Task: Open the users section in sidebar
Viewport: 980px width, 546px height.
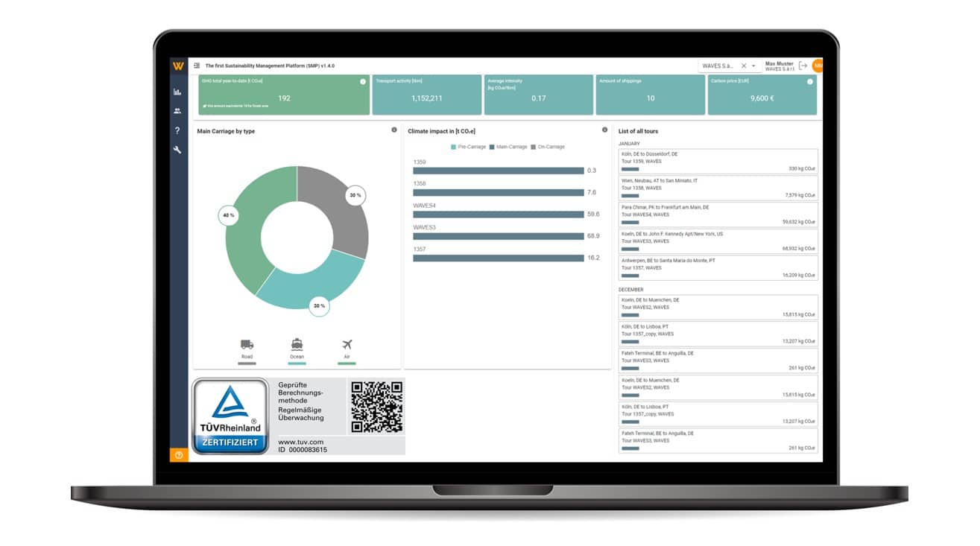Action: 177,111
